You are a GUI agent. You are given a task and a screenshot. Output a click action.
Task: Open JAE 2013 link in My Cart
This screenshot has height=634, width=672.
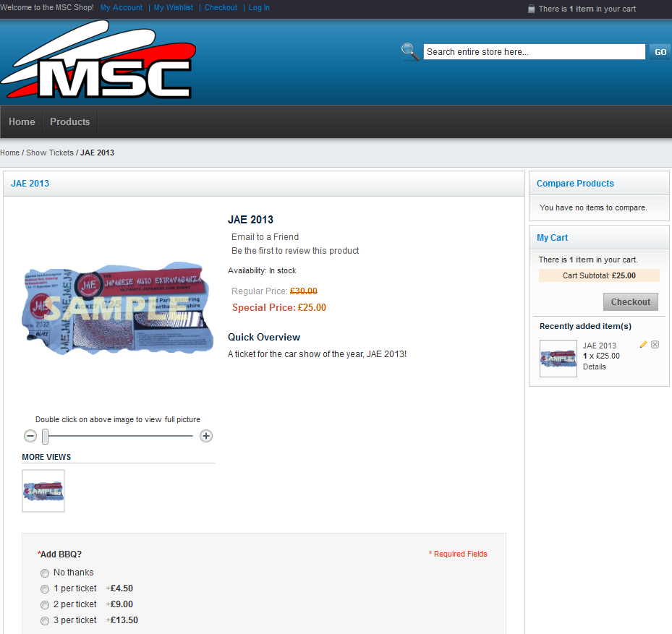click(599, 346)
